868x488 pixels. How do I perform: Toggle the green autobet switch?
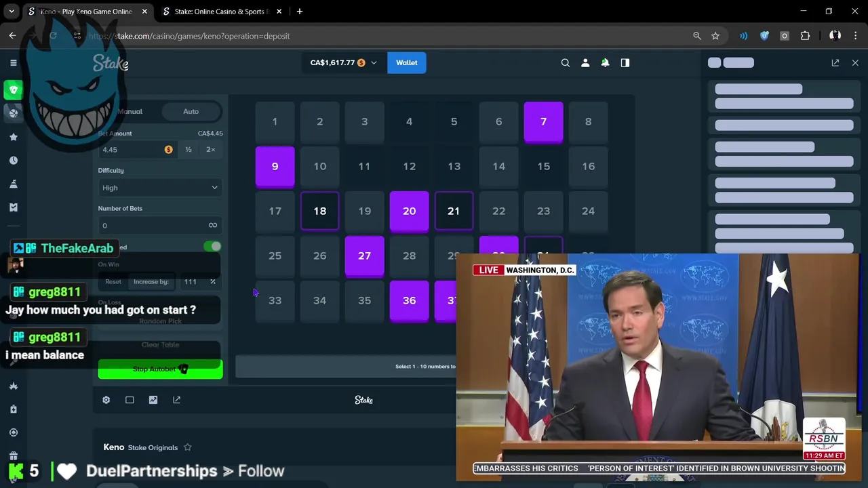(212, 247)
